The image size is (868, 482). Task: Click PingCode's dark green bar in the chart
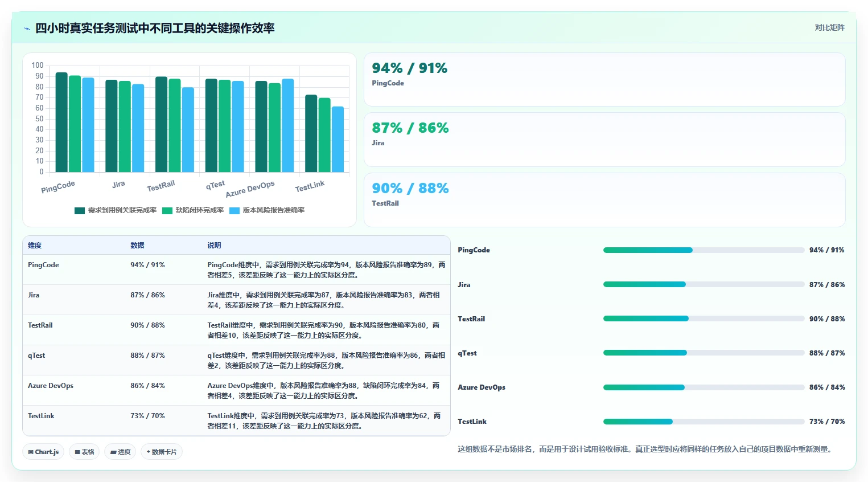pos(61,122)
